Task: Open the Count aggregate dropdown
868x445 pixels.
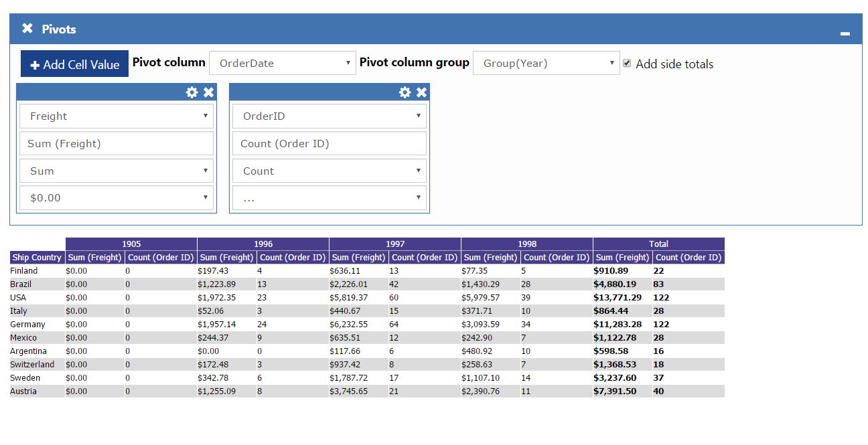Action: click(x=330, y=171)
